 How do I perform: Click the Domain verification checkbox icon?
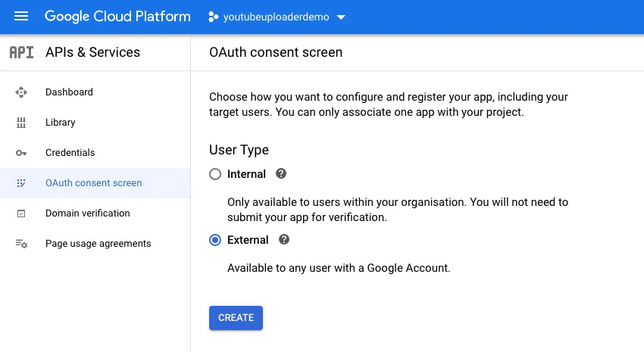21,213
